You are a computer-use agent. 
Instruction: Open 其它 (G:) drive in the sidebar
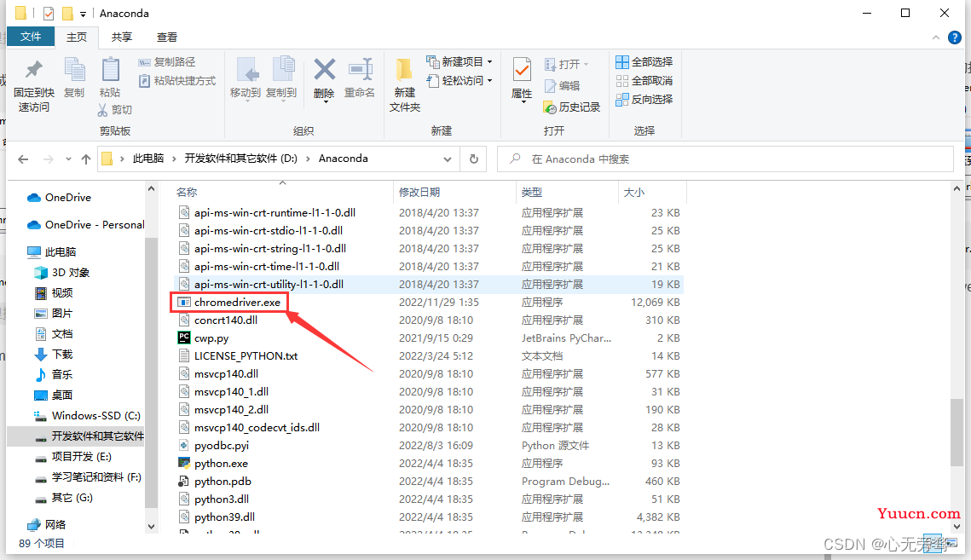pyautogui.click(x=64, y=498)
